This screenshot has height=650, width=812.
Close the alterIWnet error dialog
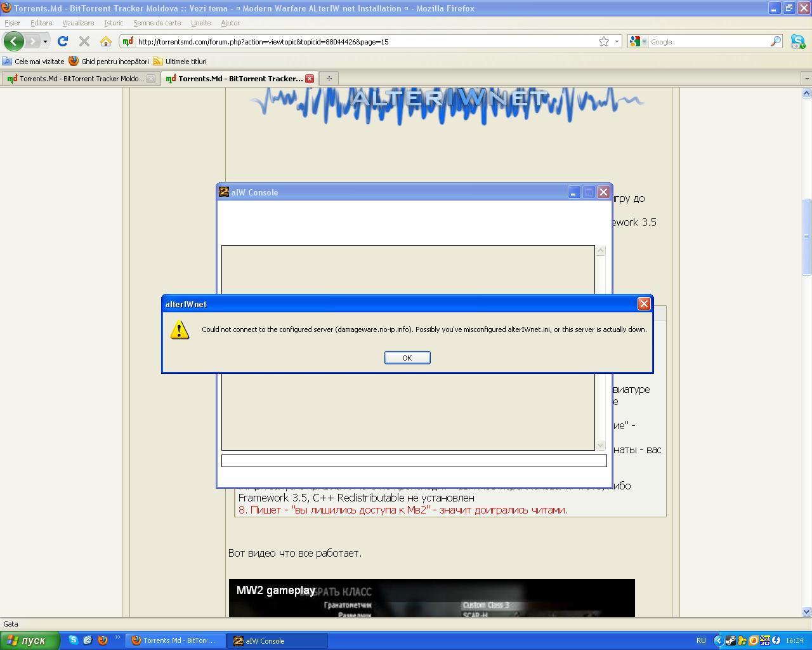[644, 303]
